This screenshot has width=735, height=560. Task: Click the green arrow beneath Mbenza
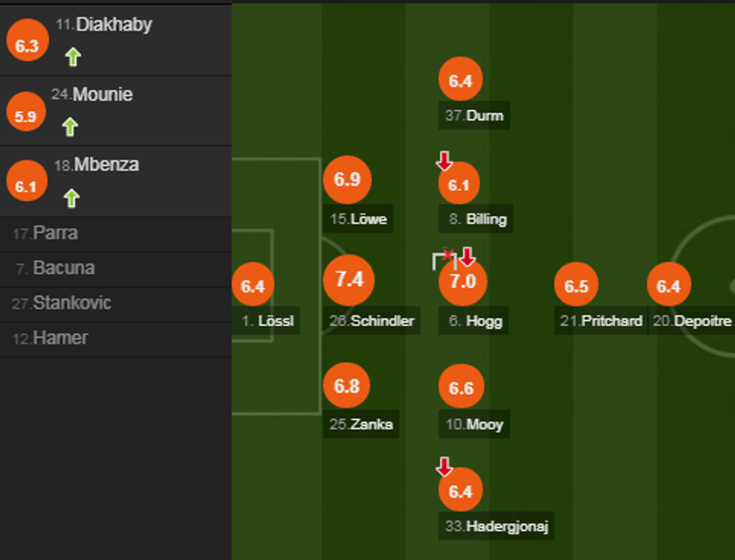pos(71,198)
